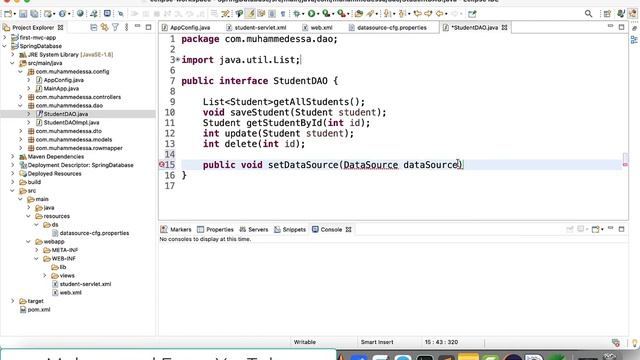Screen dimensions: 640x360
Task: Select StudentDAOImpl.java in the tree
Action: pyautogui.click(x=71, y=122)
